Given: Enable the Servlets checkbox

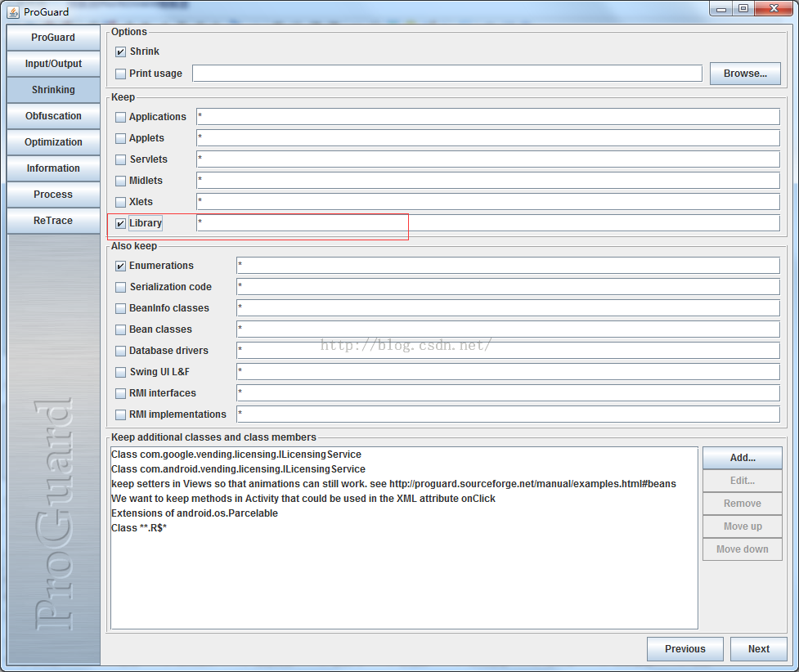Looking at the screenshot, I should [120, 160].
